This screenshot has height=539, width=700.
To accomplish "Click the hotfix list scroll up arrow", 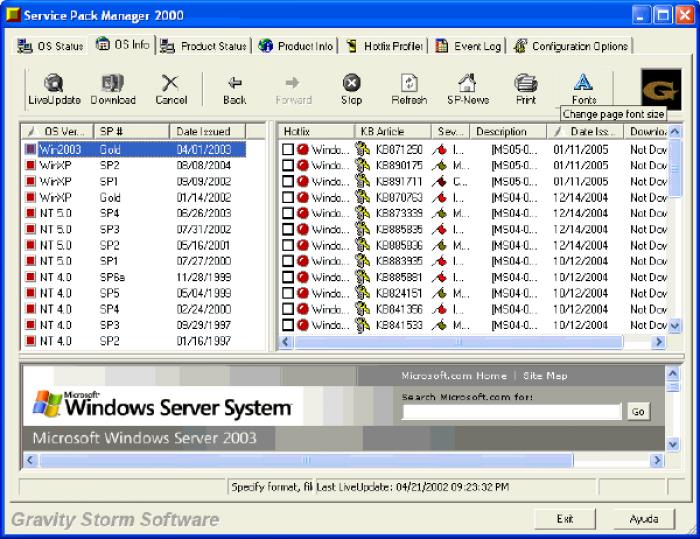I will coord(675,131).
